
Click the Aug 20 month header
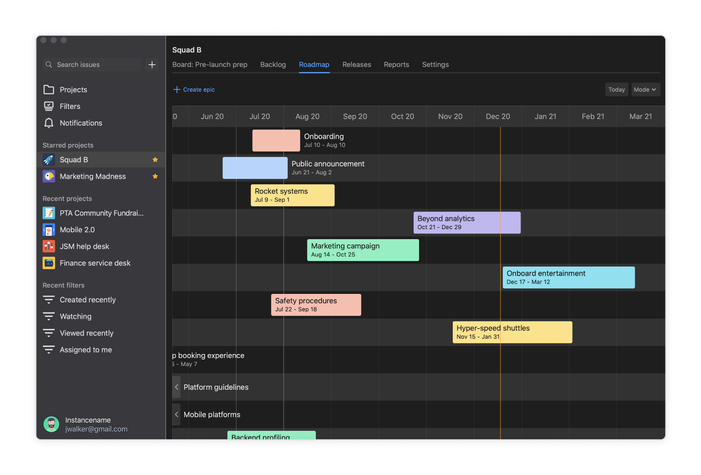click(307, 117)
